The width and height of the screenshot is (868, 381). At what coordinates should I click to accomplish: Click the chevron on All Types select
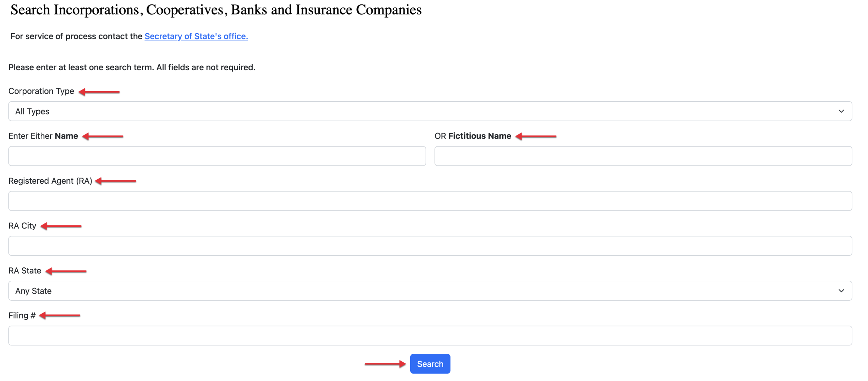pos(841,111)
